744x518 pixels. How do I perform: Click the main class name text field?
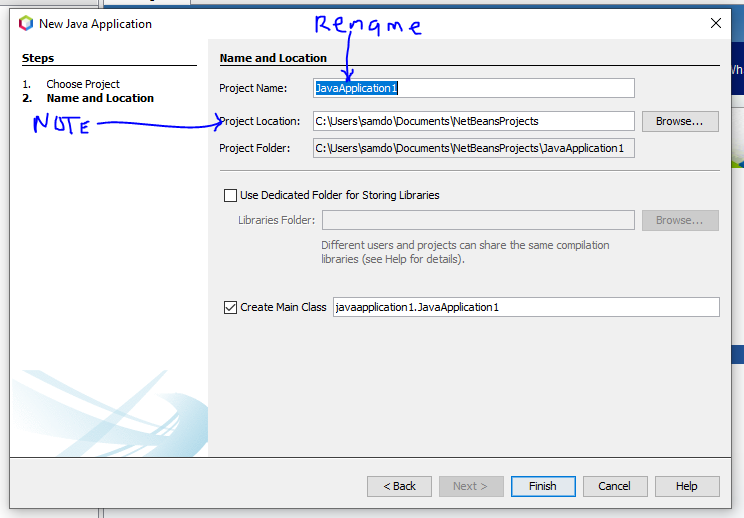pyautogui.click(x=526, y=307)
